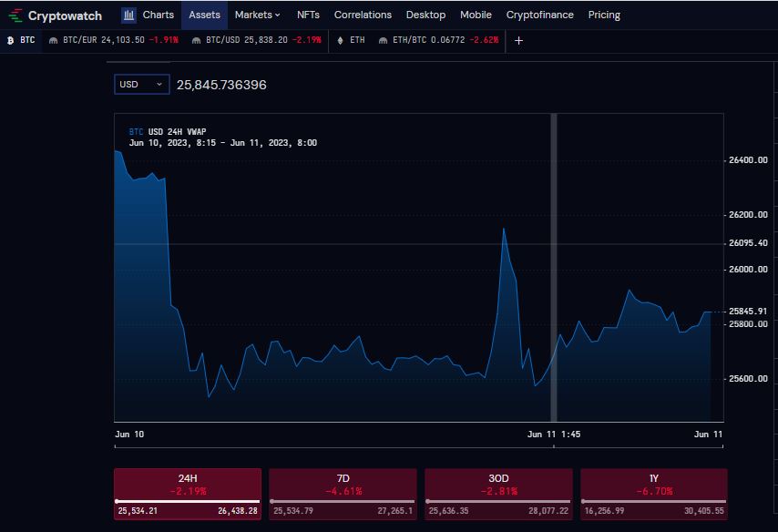Click the 7D low-high range bar
Image resolution: width=778 pixels, height=532 pixels.
point(343,501)
